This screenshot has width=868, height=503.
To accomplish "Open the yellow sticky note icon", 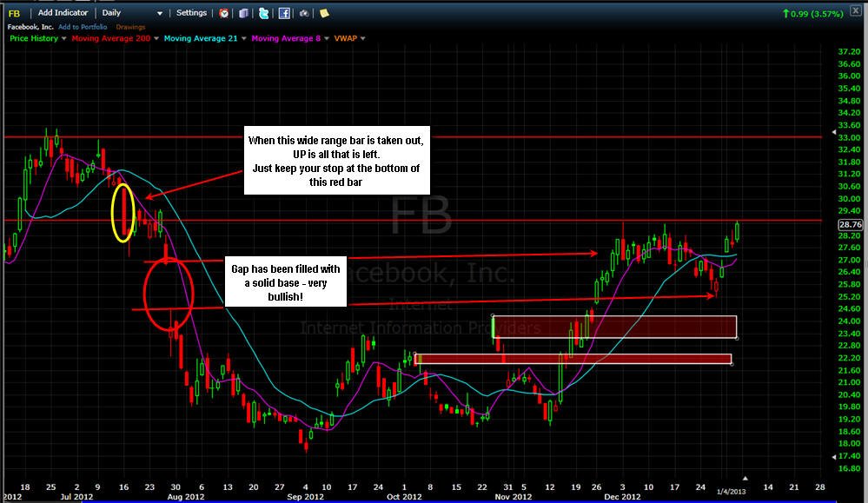I will tap(324, 13).
